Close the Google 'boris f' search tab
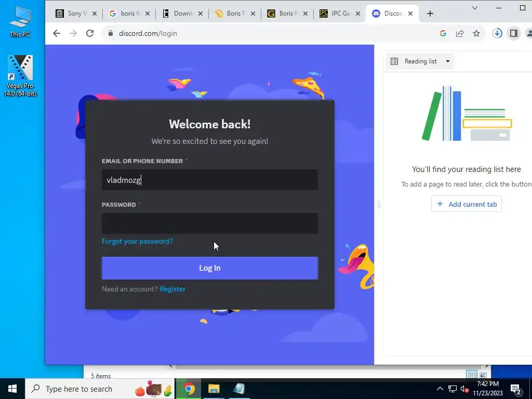The width and height of the screenshot is (532, 399). [147, 14]
